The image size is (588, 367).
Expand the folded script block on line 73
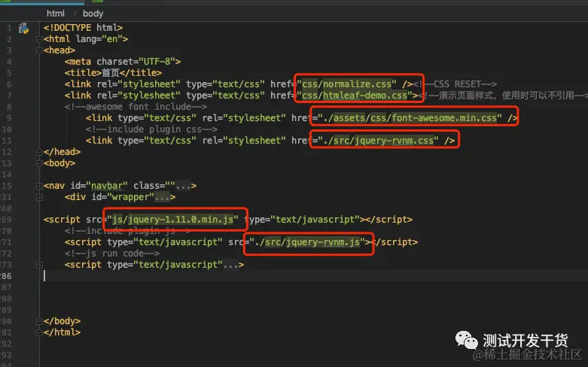coord(39,265)
